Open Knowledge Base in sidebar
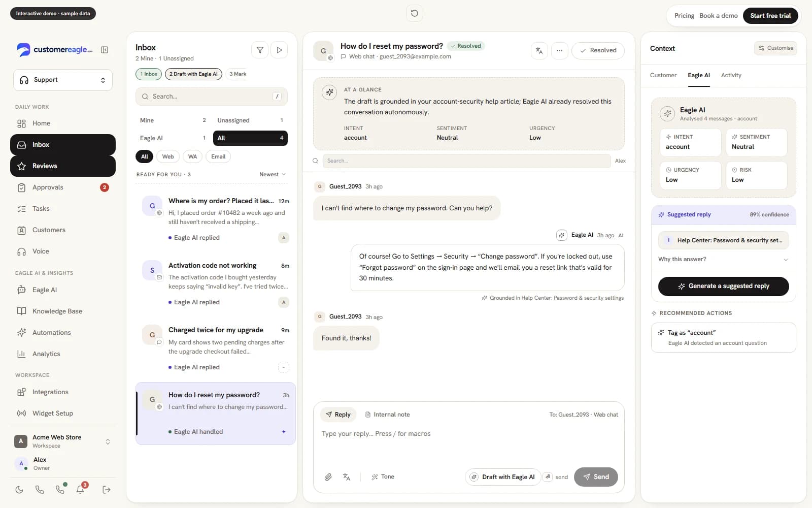 click(63, 311)
